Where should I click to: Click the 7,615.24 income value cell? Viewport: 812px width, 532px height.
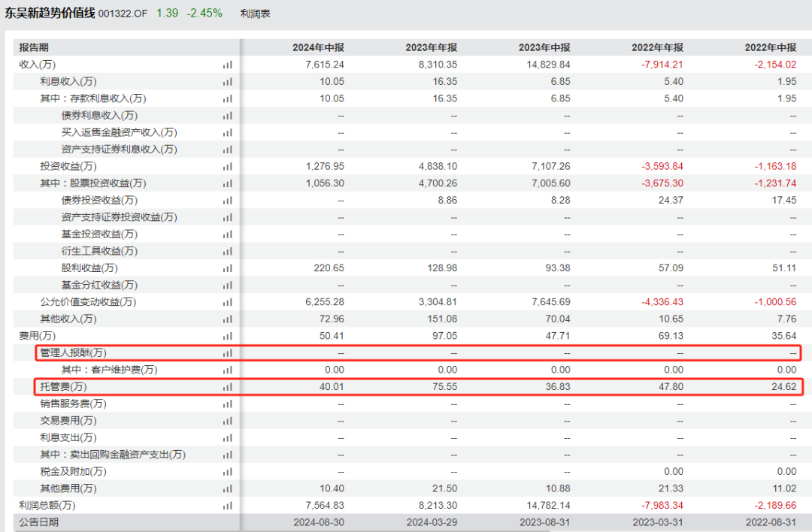325,65
